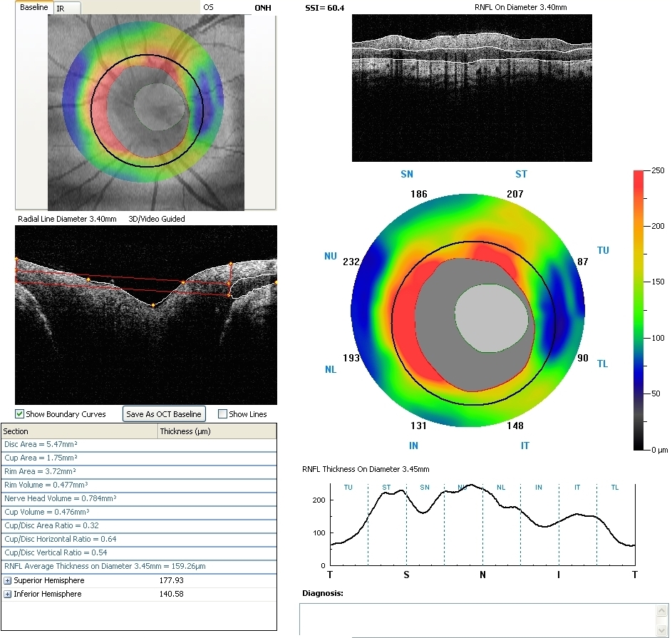Select the Disc Area row
The height and width of the screenshot is (638, 672).
point(139,444)
